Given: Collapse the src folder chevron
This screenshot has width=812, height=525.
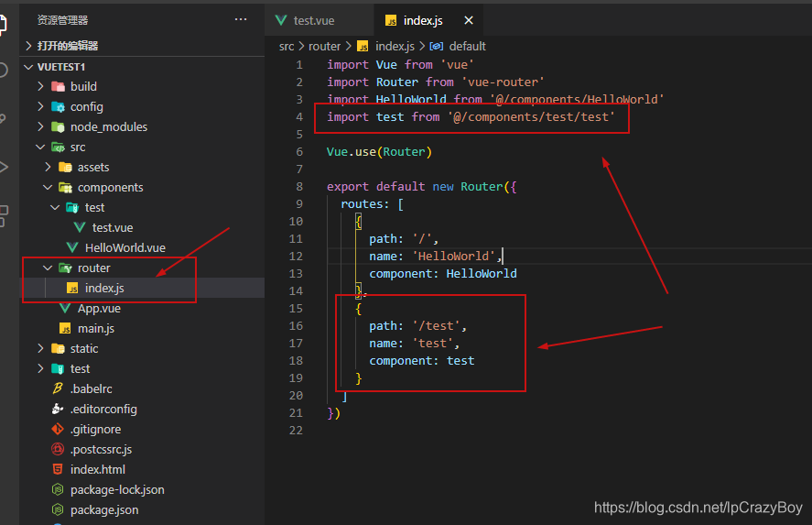Looking at the screenshot, I should [x=40, y=148].
